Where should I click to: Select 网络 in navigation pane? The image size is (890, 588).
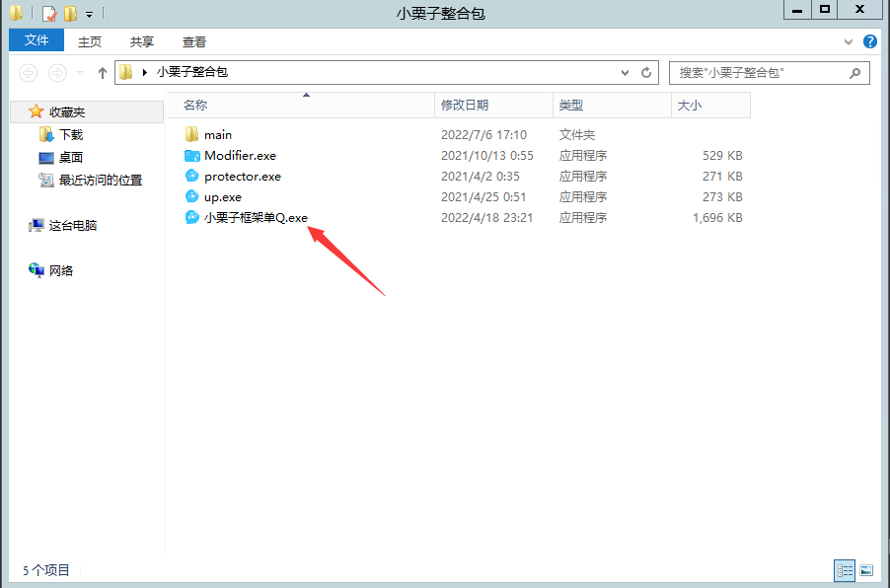[61, 270]
